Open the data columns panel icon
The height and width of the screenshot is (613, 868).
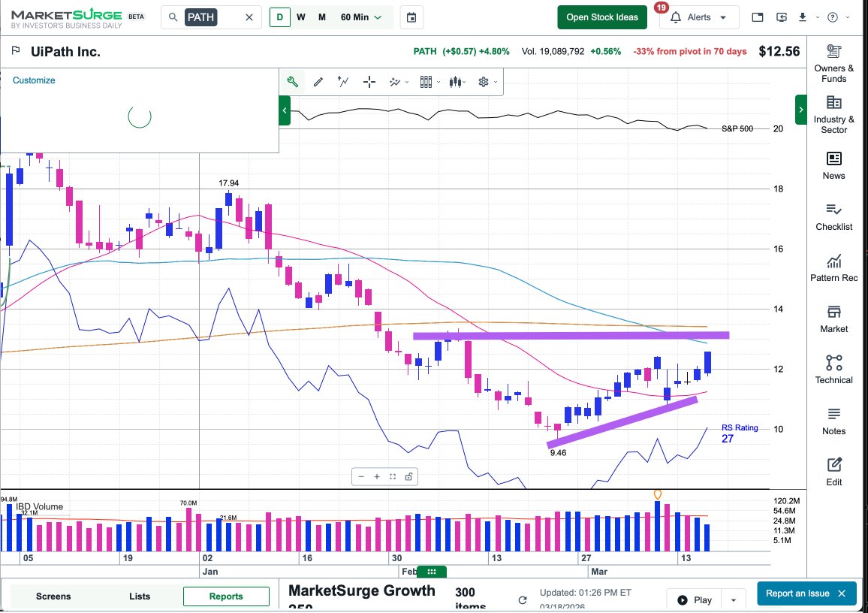[x=426, y=82]
